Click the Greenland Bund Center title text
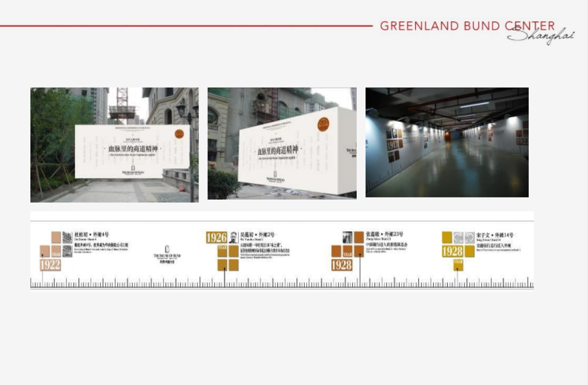 (x=467, y=26)
